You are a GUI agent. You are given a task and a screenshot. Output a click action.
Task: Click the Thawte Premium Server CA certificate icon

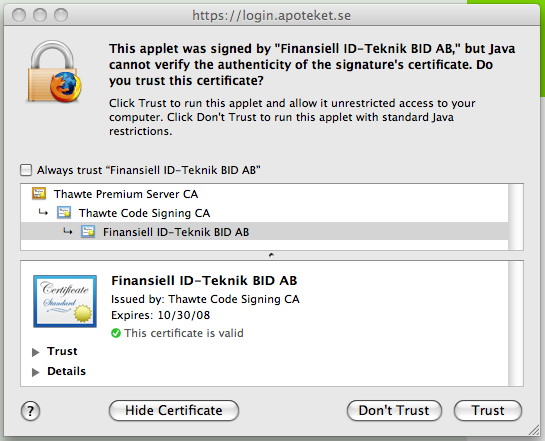click(39, 193)
